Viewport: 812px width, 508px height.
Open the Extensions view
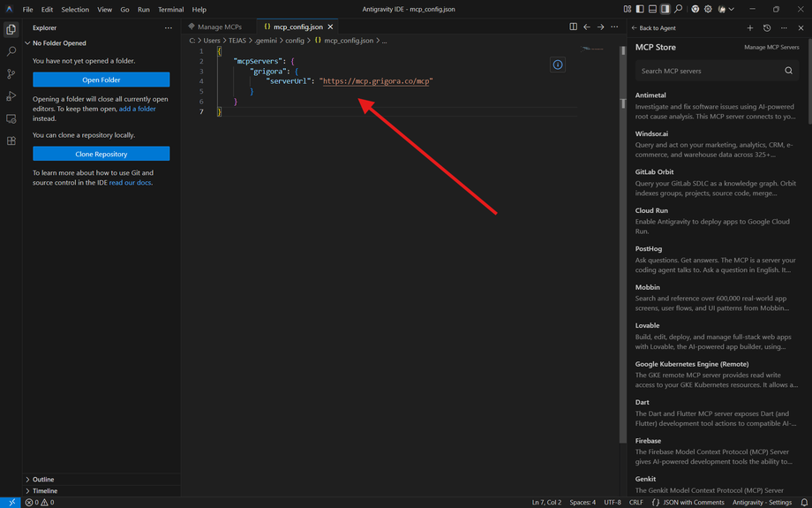[x=11, y=141]
